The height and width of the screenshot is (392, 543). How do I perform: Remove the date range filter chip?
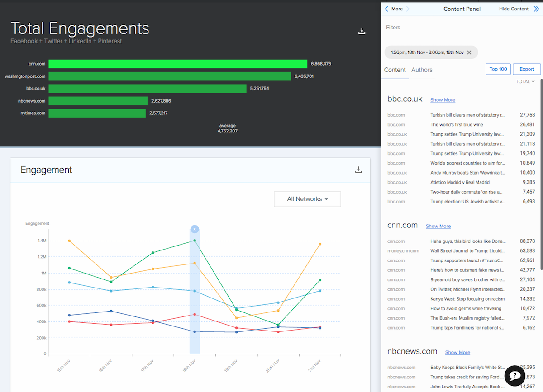(469, 52)
